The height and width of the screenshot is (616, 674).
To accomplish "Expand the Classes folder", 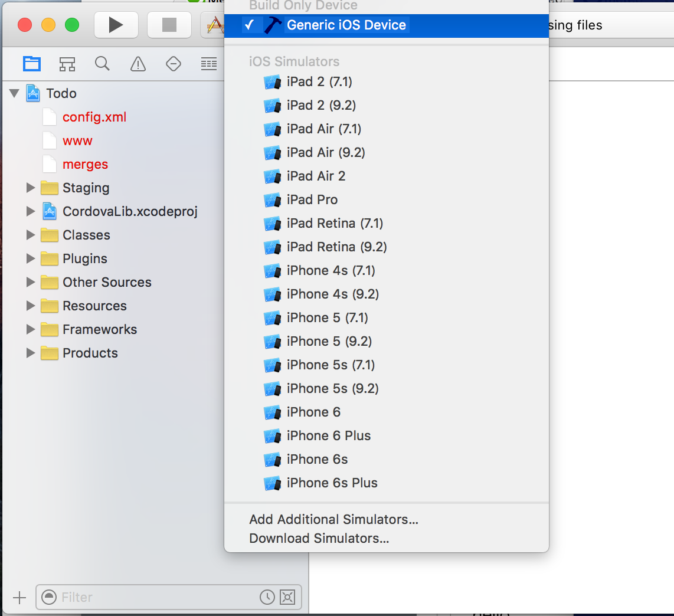I will coord(31,235).
